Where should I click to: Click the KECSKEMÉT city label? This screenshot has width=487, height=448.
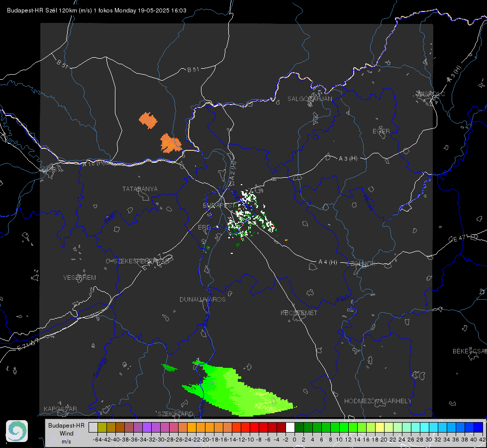[299, 313]
